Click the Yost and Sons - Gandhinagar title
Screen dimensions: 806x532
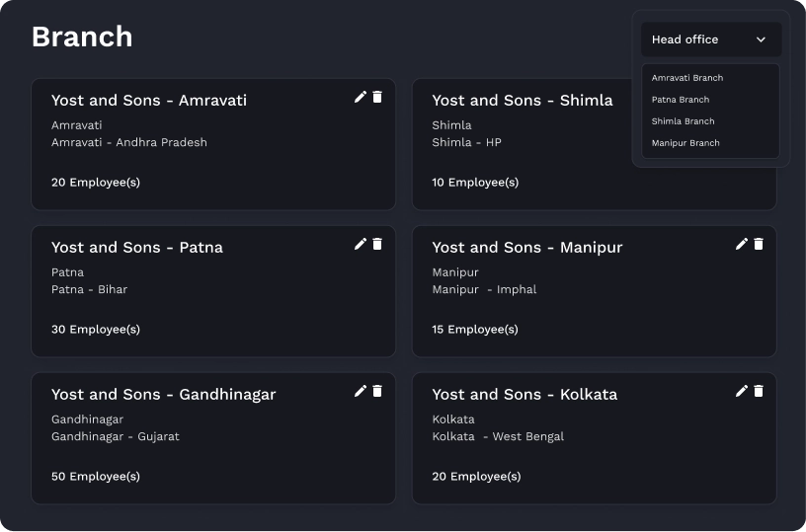[x=163, y=395]
